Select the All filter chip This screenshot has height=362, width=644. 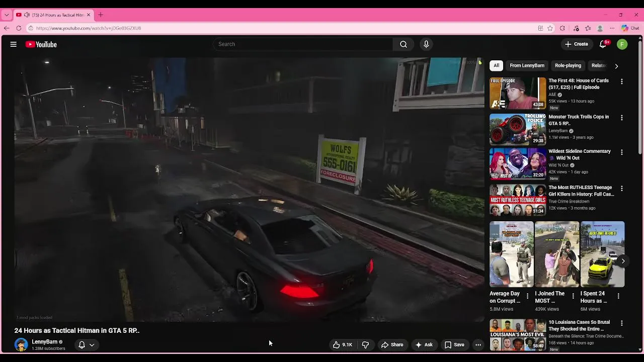tap(496, 65)
